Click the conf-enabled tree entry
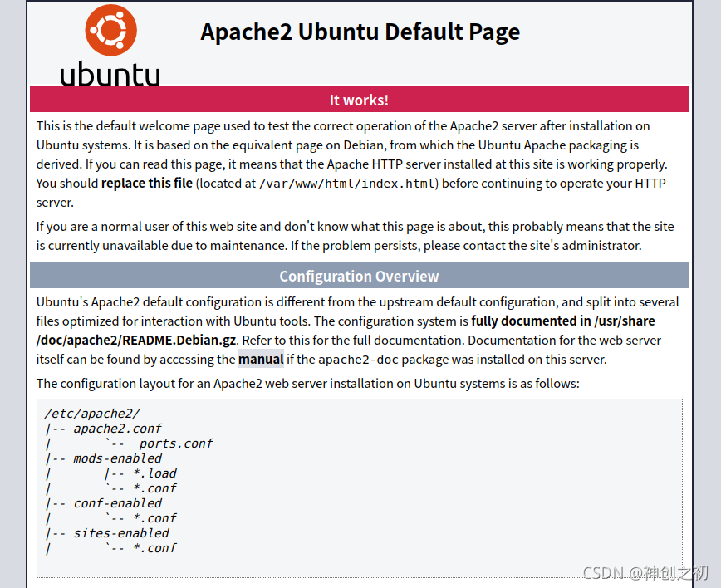Viewport: 721px width, 588px height. [x=118, y=503]
